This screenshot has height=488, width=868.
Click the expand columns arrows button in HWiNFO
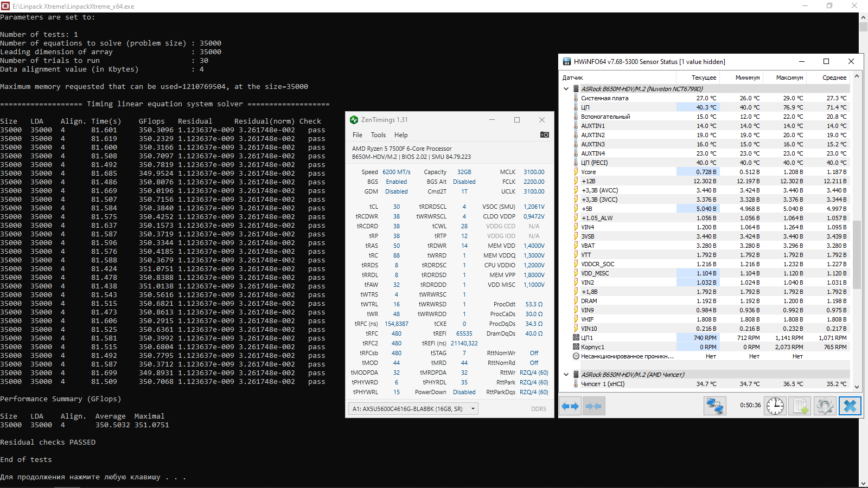pyautogui.click(x=570, y=406)
